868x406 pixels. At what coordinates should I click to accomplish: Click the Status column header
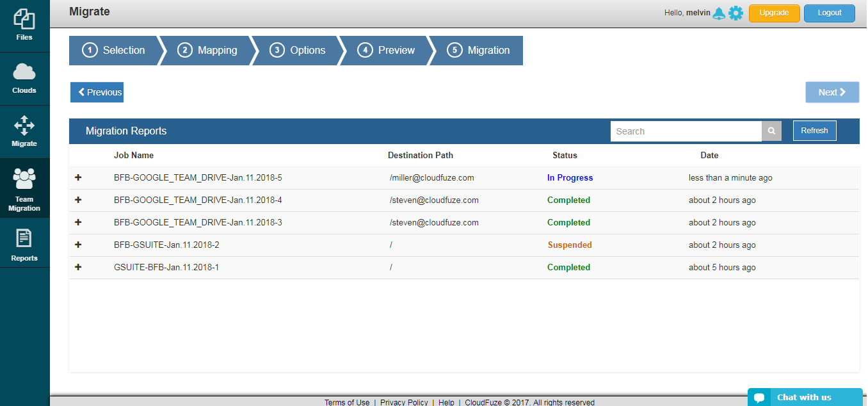565,155
